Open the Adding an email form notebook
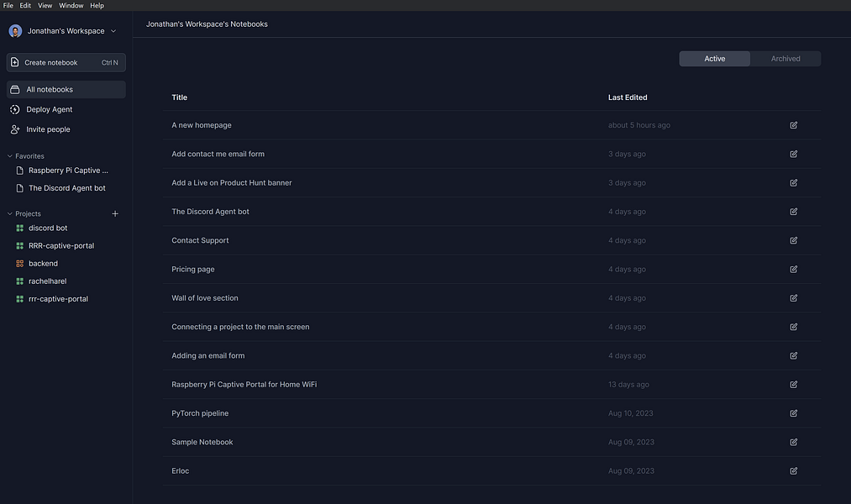 208,355
